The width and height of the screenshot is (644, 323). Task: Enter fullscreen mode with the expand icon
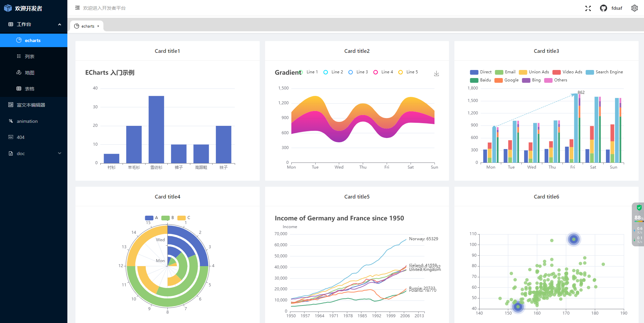(x=588, y=8)
